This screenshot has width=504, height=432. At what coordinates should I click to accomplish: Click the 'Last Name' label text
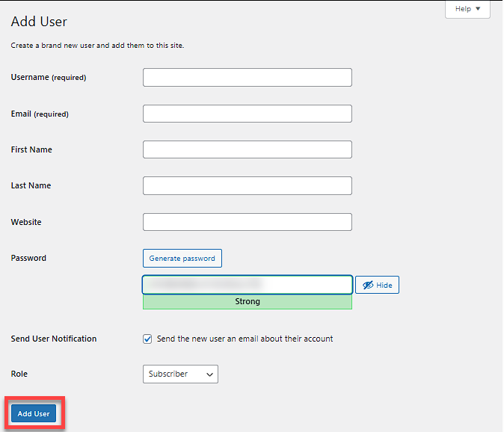(x=31, y=185)
